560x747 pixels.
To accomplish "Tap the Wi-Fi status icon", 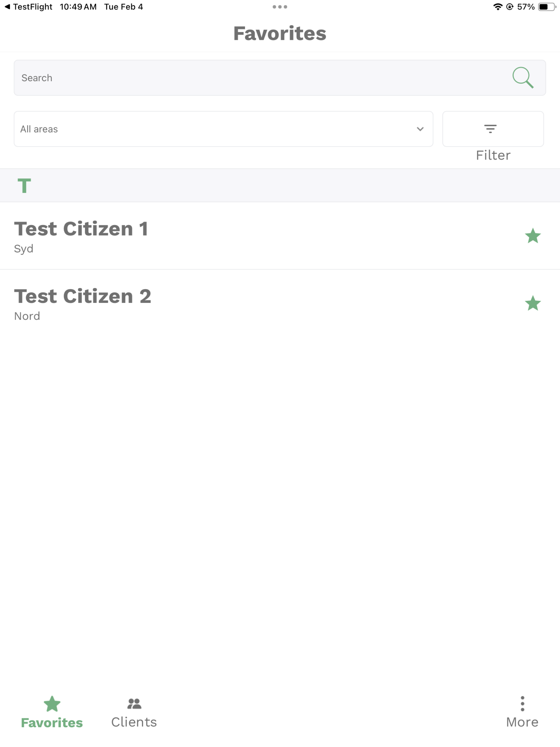I will click(498, 7).
